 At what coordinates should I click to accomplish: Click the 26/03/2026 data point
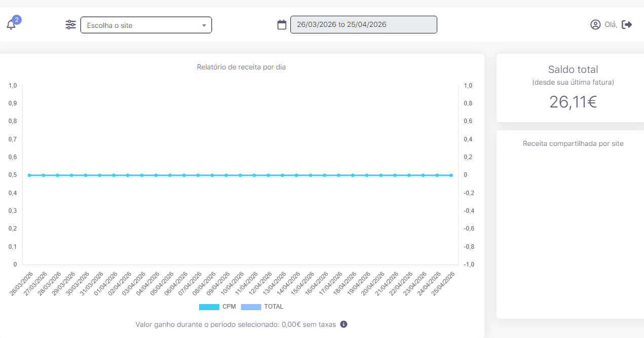(29, 175)
